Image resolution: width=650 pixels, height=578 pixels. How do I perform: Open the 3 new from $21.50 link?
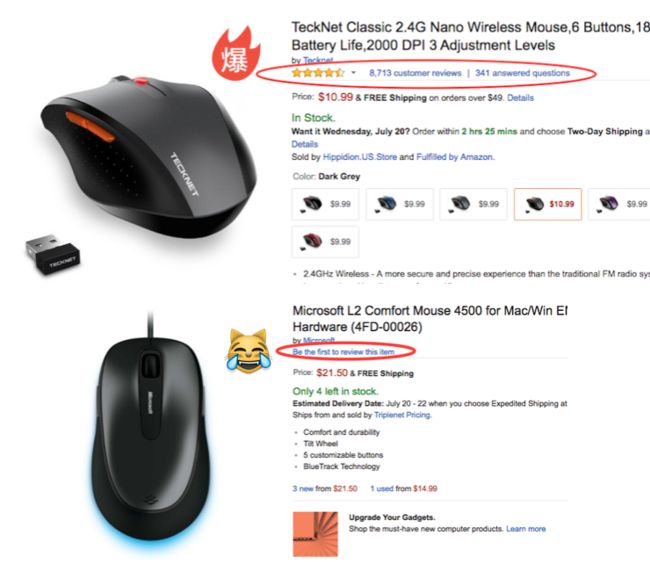tap(325, 488)
